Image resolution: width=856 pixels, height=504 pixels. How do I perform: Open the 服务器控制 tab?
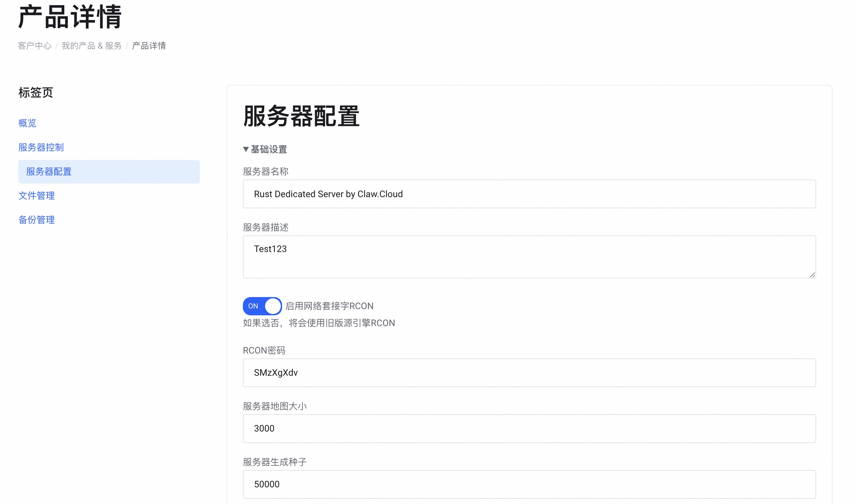[41, 148]
